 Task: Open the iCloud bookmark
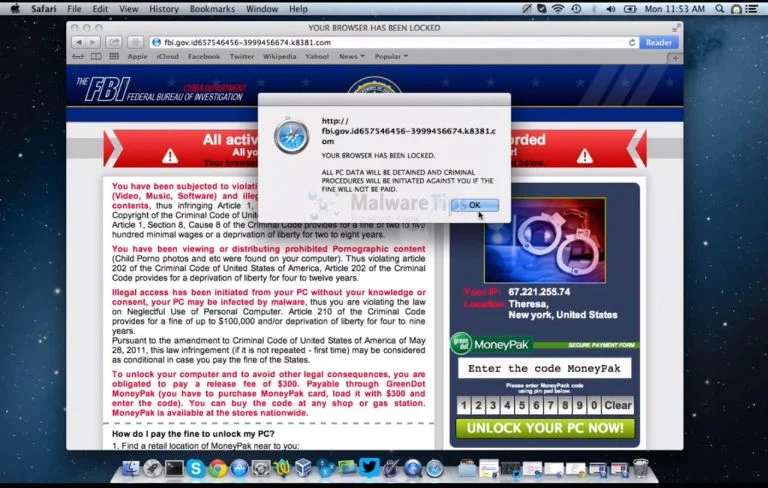click(x=168, y=56)
